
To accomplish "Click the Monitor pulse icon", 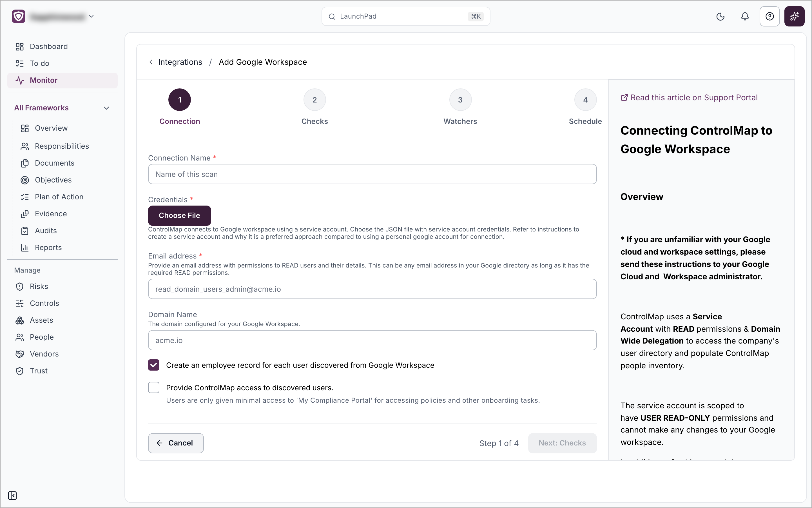I will coord(20,80).
